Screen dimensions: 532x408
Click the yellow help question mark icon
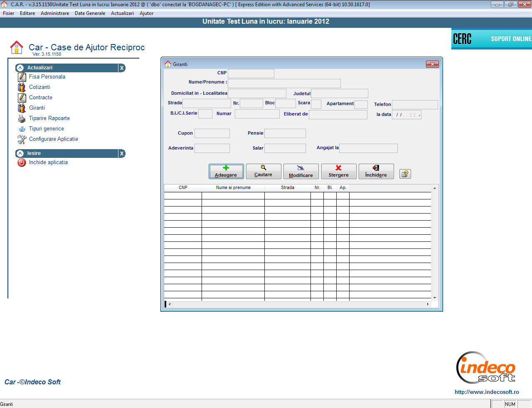(405, 174)
